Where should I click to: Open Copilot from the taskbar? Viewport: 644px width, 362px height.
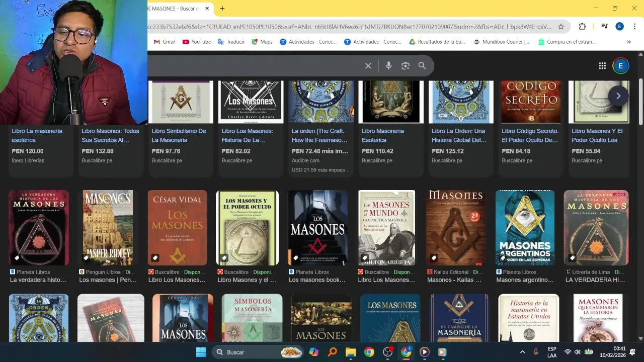314,352
